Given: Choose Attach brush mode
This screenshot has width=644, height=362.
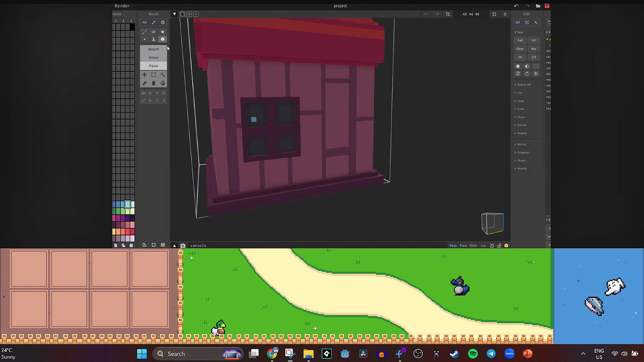Looking at the screenshot, I should (x=153, y=49).
